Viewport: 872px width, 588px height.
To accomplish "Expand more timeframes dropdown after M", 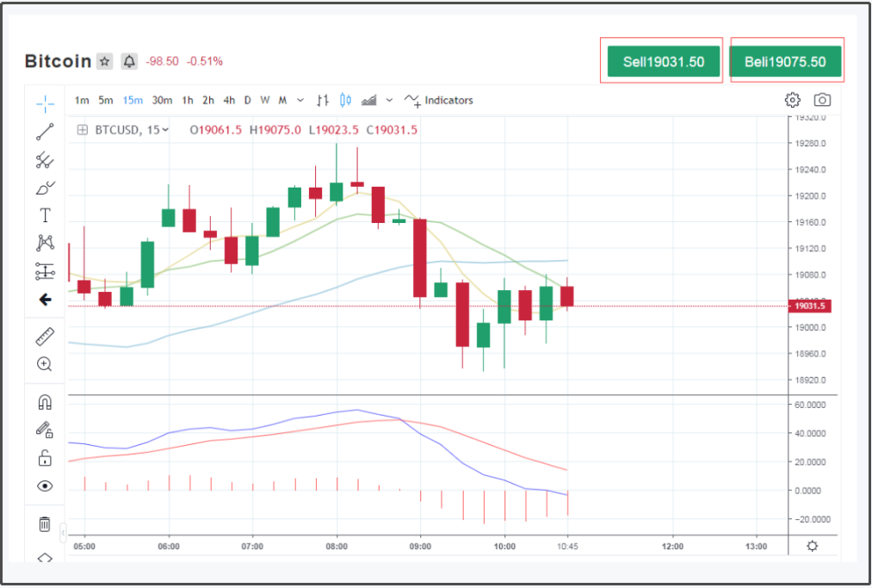I will click(300, 100).
